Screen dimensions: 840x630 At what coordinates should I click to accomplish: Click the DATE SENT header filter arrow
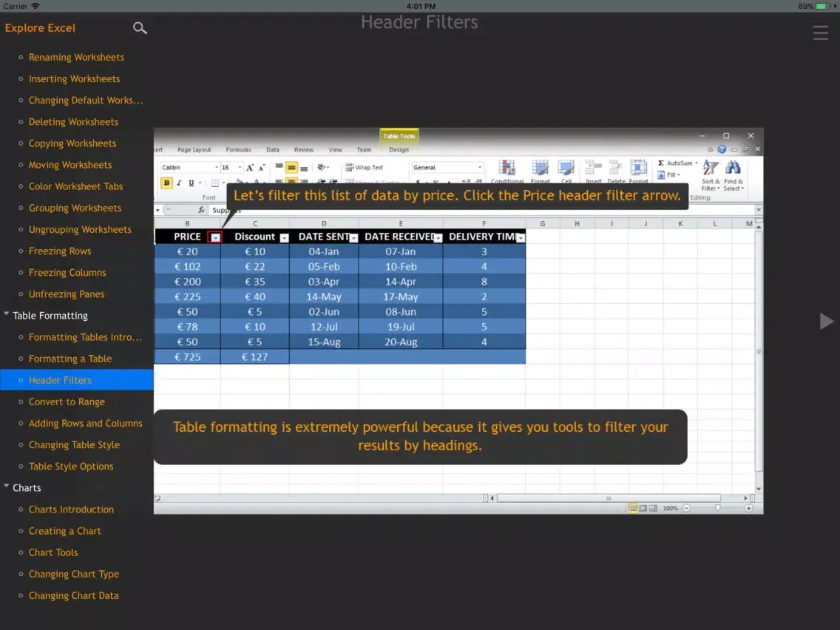point(353,238)
